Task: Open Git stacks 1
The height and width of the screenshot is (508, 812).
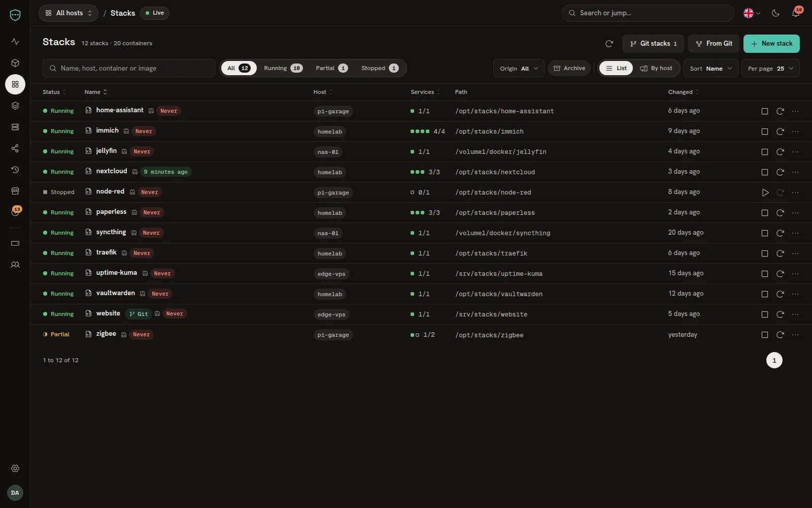Action: [653, 44]
